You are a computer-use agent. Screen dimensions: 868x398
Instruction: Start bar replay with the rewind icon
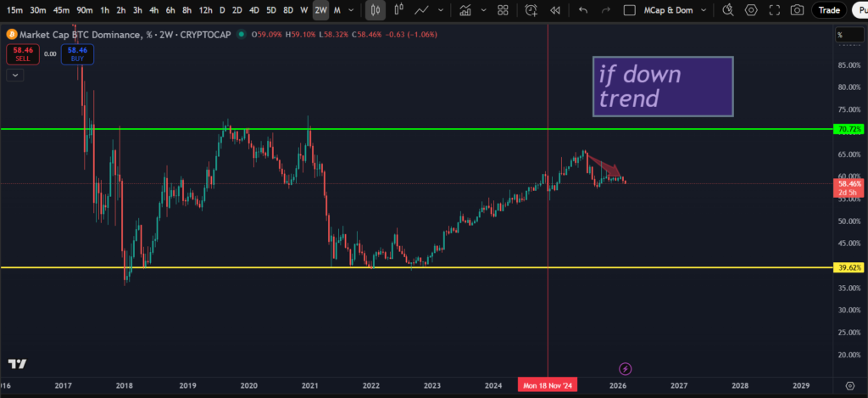[x=555, y=10]
